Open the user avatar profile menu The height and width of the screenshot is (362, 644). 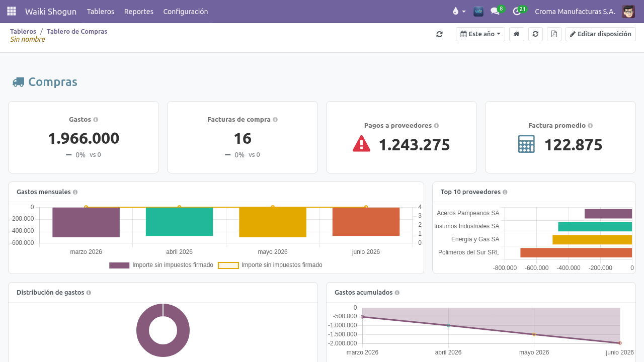coord(628,12)
